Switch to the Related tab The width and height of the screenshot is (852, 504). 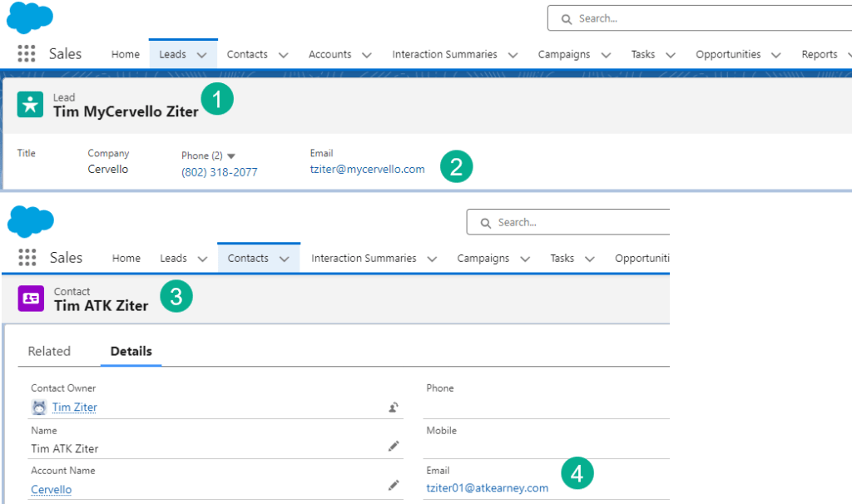pyautogui.click(x=49, y=351)
